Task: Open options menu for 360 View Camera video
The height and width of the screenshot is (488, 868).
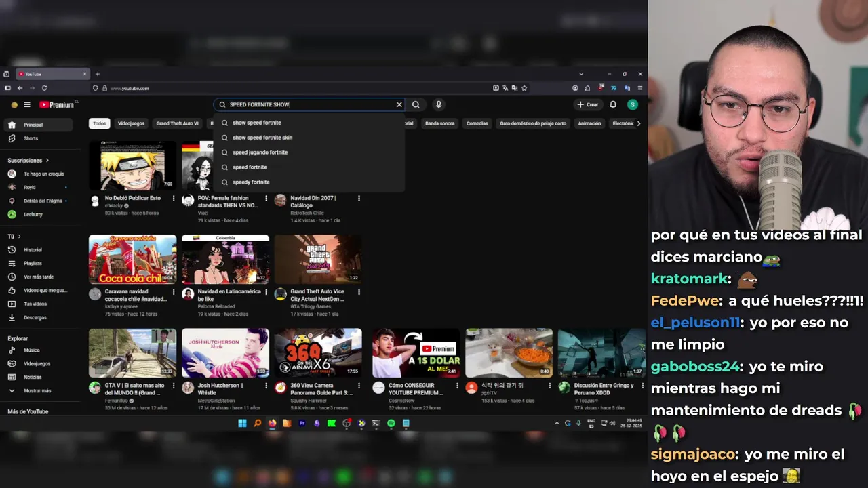Action: click(x=359, y=386)
